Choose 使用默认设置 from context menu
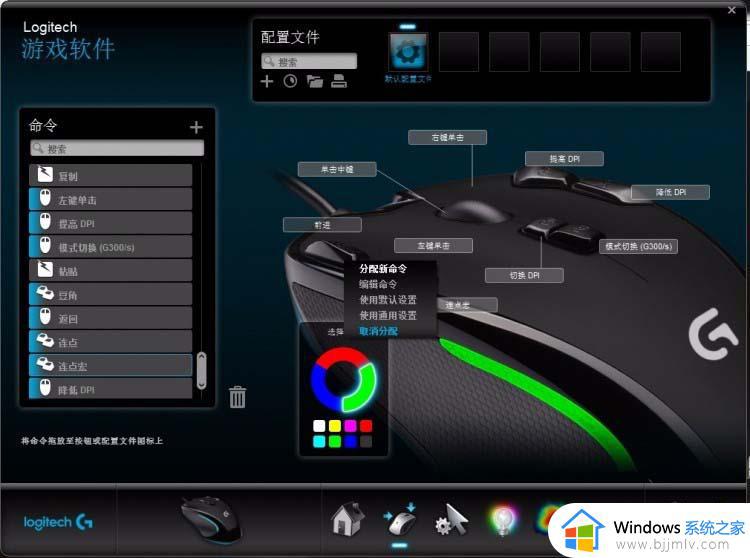Viewport: 750px width, 558px height. pos(388,300)
